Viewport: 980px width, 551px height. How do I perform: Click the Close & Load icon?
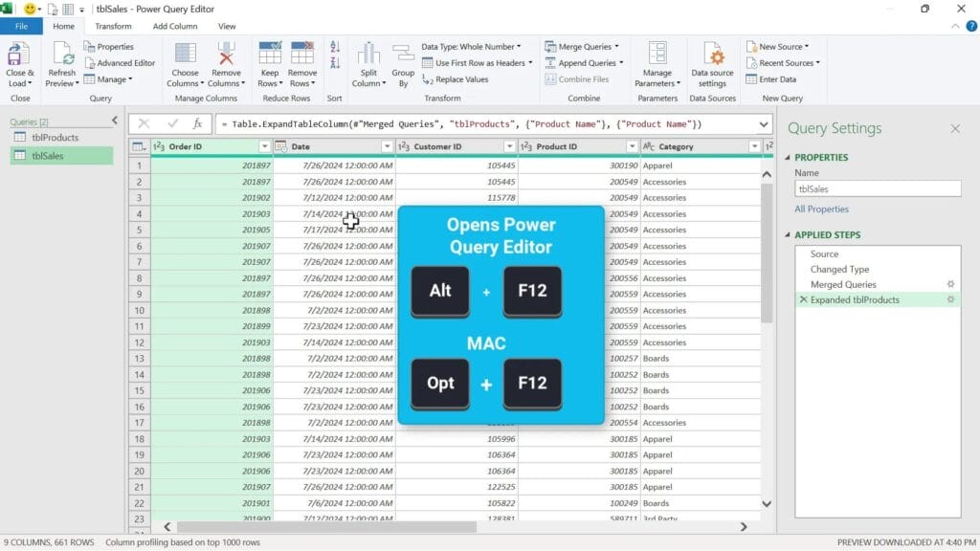(19, 55)
